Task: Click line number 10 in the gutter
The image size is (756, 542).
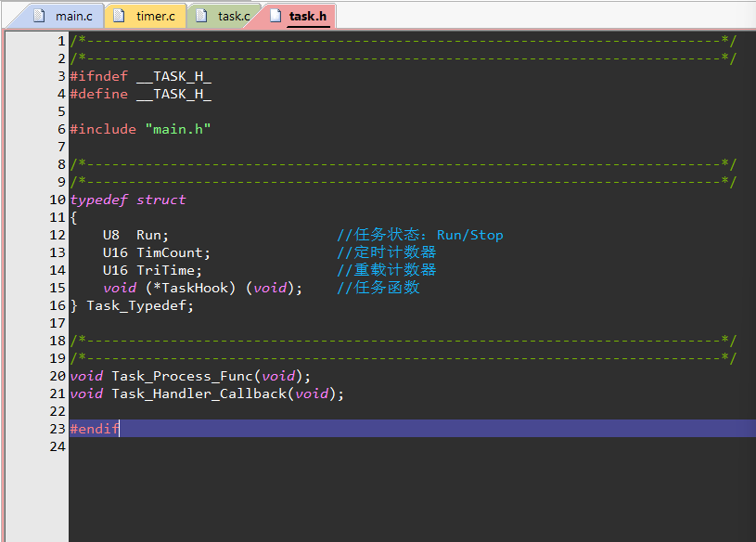Action: coord(58,200)
